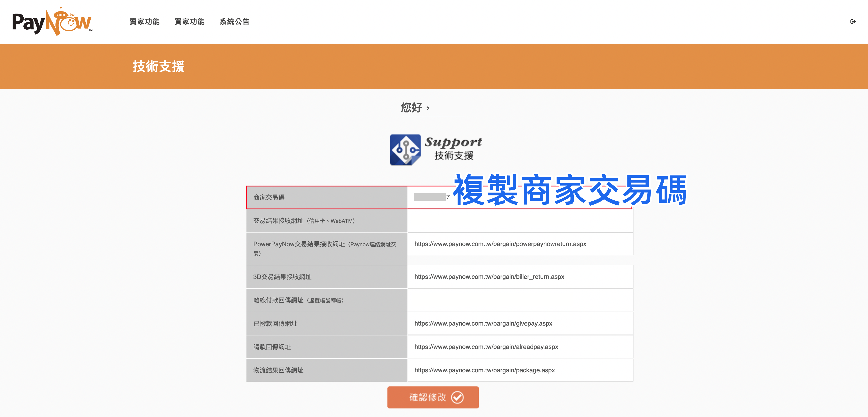Image resolution: width=868 pixels, height=417 pixels.
Task: Click the 3D交易結果接收網址 label
Action: tap(282, 277)
